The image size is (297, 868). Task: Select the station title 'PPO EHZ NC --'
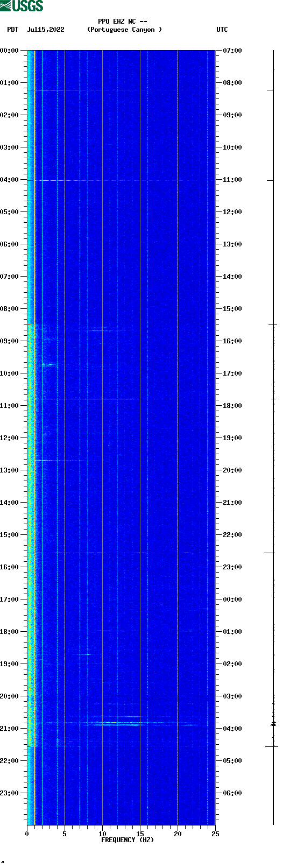click(x=123, y=22)
